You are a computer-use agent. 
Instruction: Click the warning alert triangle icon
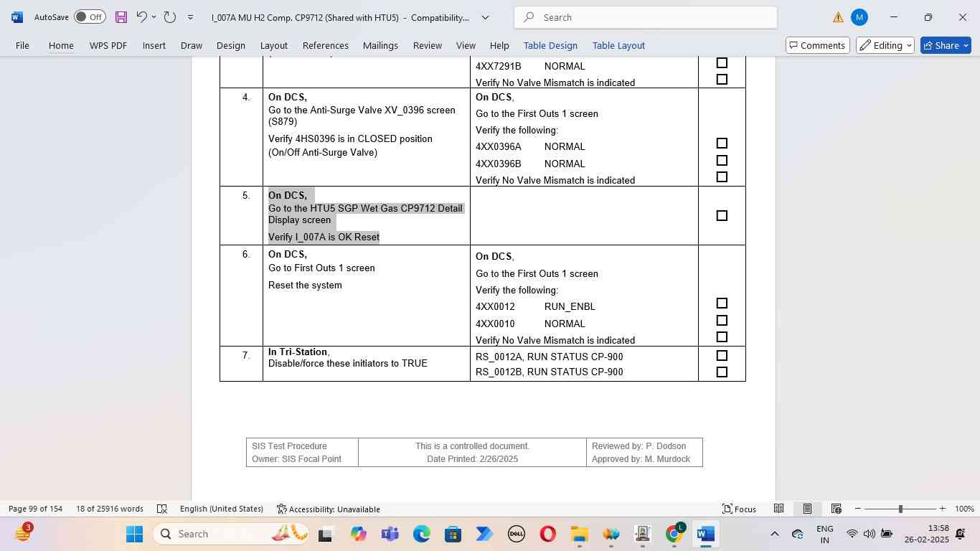point(837,17)
